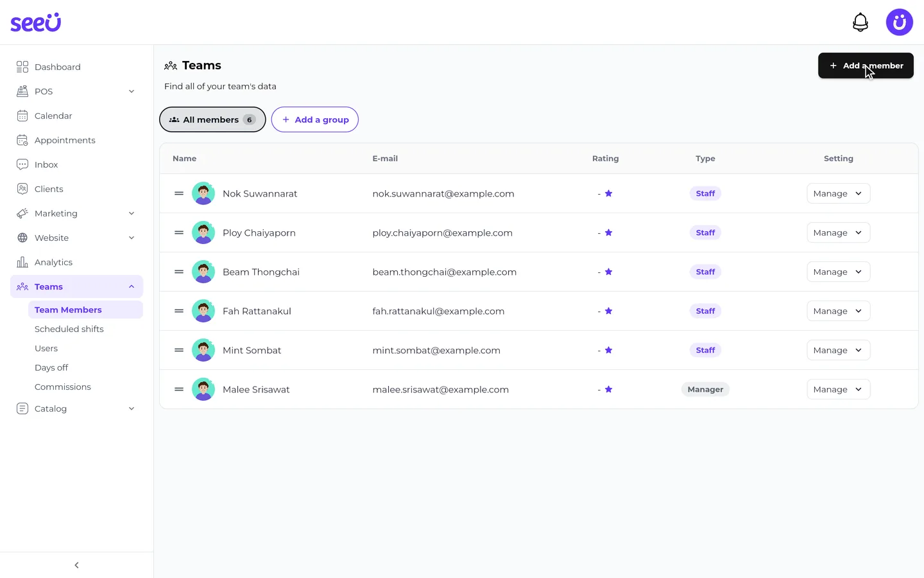Screen dimensions: 924x578
Task: Go to Team Members page
Action: click(x=85, y=310)
